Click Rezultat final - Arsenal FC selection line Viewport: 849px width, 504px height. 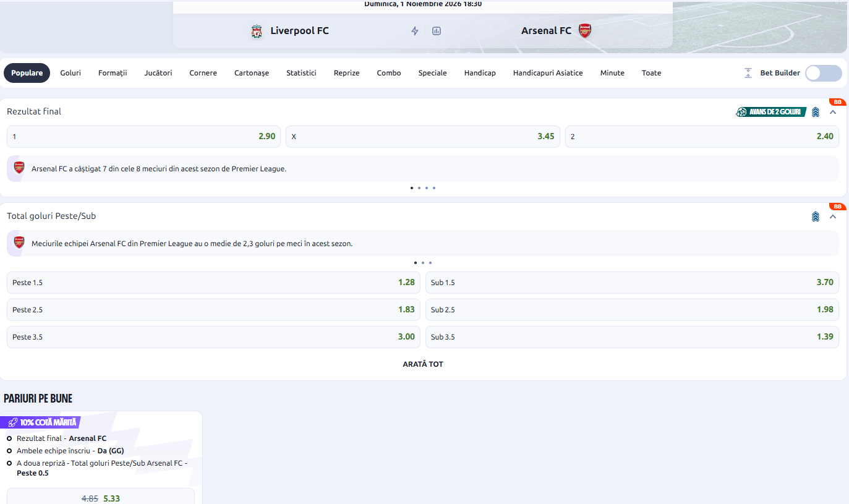(x=61, y=438)
